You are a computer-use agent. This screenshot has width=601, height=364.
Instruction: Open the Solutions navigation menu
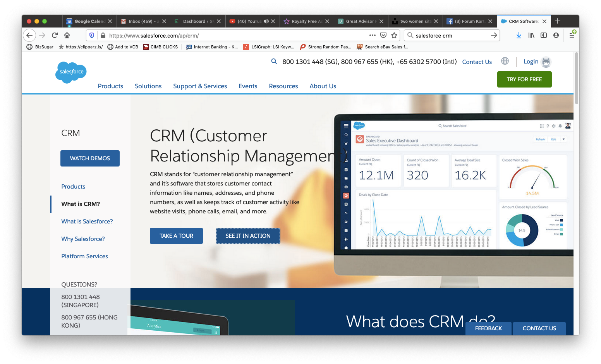pos(148,86)
